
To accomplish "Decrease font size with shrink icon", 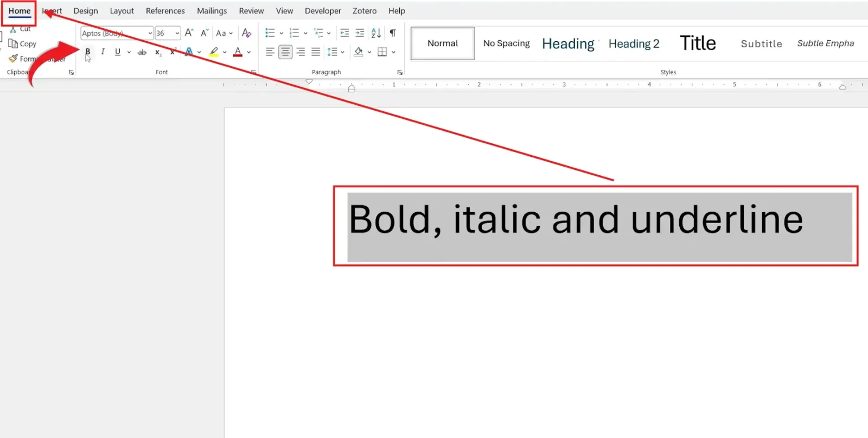I will click(x=205, y=33).
